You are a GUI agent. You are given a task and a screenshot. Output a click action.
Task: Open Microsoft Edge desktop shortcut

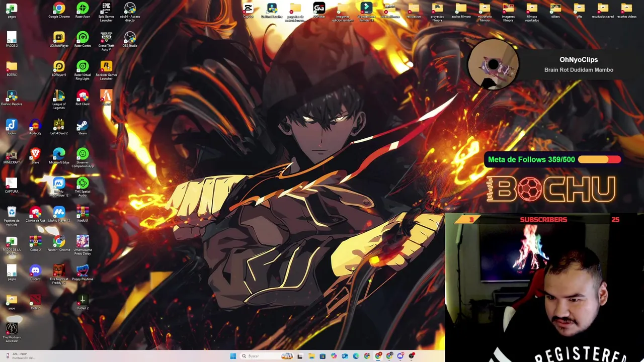[x=59, y=156]
